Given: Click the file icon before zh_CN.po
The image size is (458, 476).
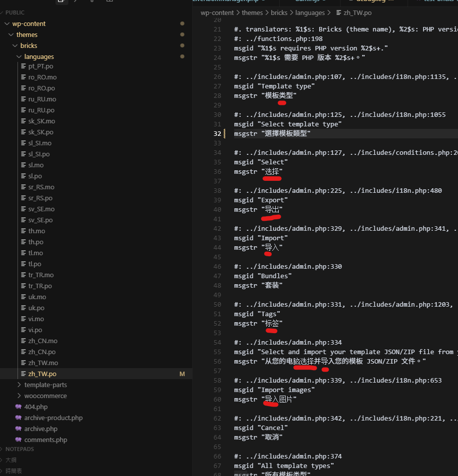Looking at the screenshot, I should pyautogui.click(x=23, y=352).
